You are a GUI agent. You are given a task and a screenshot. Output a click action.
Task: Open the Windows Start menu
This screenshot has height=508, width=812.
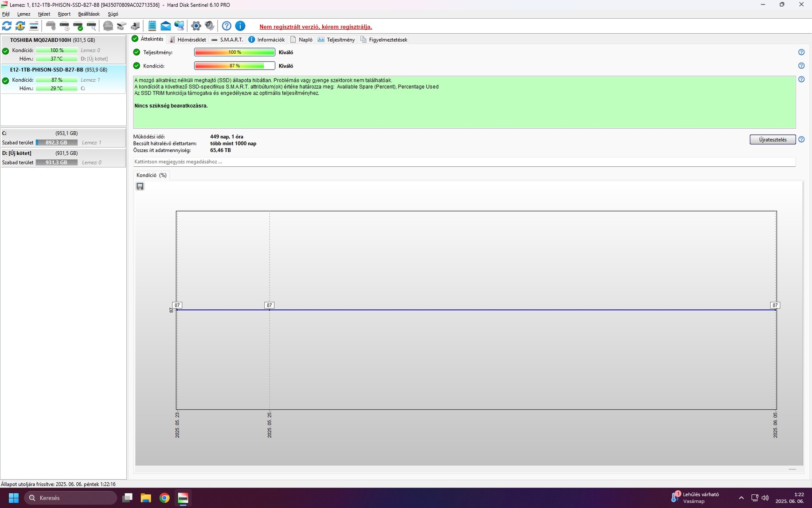pos(14,498)
